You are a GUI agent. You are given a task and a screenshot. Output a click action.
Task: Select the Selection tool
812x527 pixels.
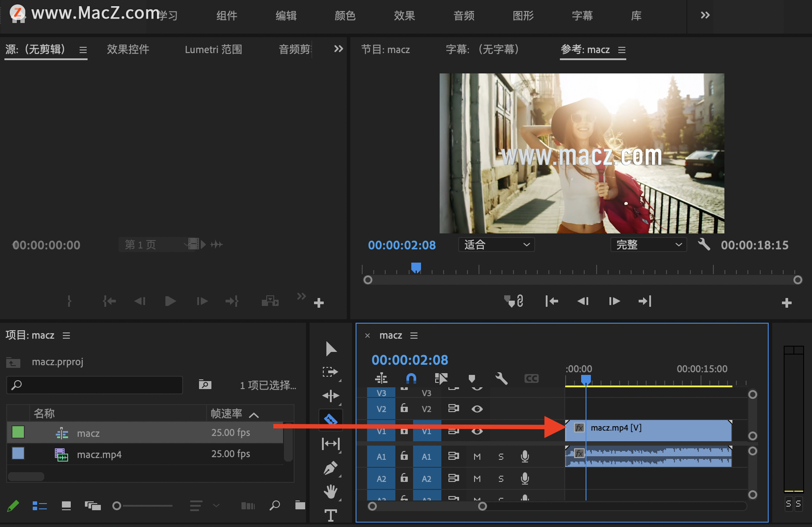pos(330,349)
